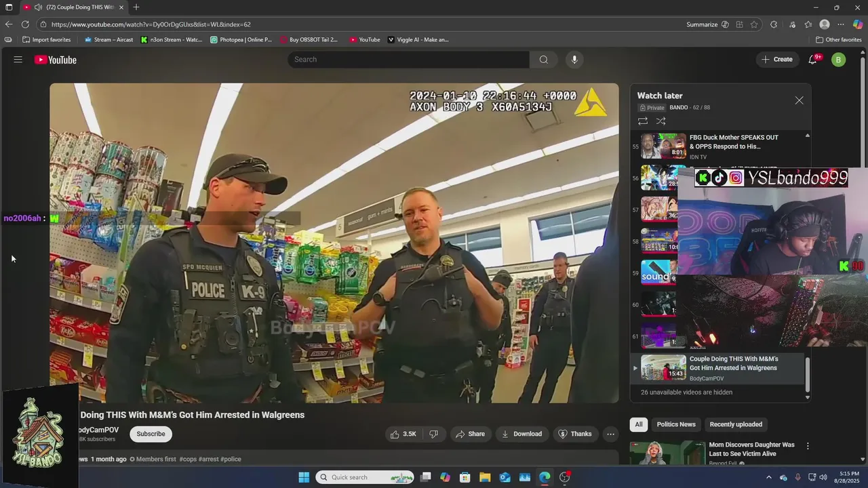This screenshot has height=488, width=868.
Task: Dislike the video with thumbs down
Action: tap(434, 434)
